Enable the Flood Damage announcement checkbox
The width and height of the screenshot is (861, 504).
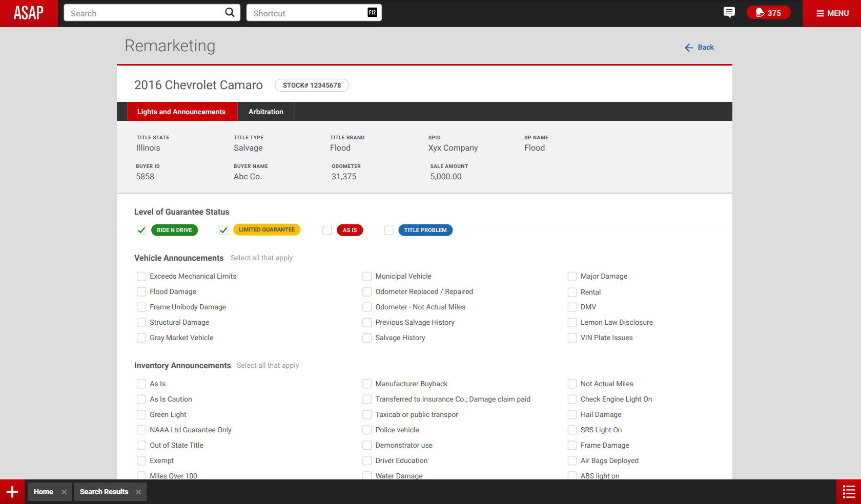[141, 292]
